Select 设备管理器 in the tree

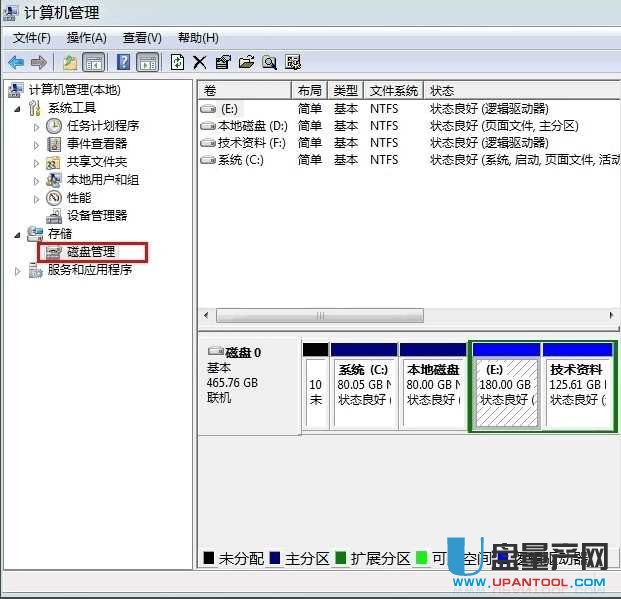pyautogui.click(x=96, y=216)
